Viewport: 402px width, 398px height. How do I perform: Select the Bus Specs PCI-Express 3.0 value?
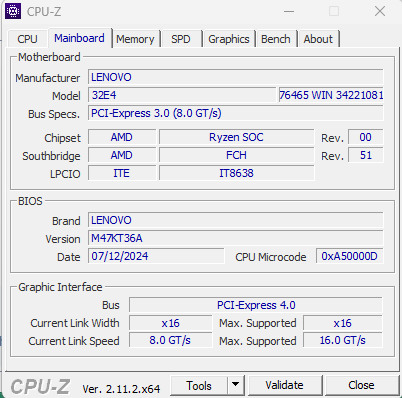click(236, 113)
